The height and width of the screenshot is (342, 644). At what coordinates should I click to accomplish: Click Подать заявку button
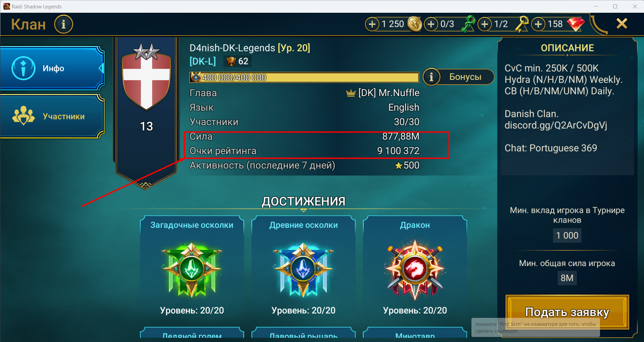point(567,312)
